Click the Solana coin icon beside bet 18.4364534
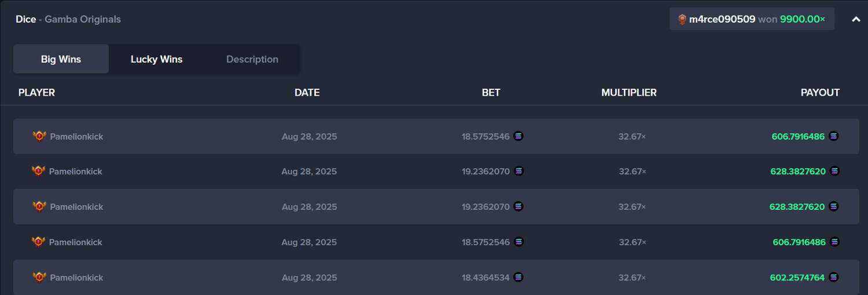Viewport: 868px width, 295px height. point(518,277)
